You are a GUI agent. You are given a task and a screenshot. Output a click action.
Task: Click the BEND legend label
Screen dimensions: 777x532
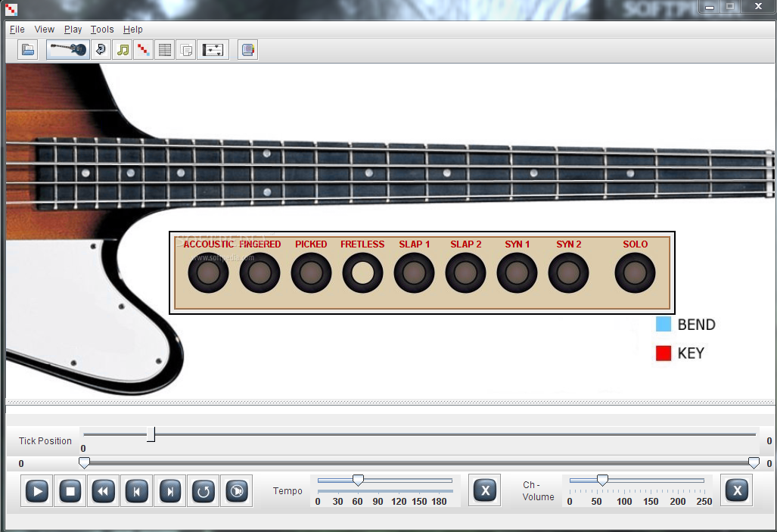click(x=696, y=325)
